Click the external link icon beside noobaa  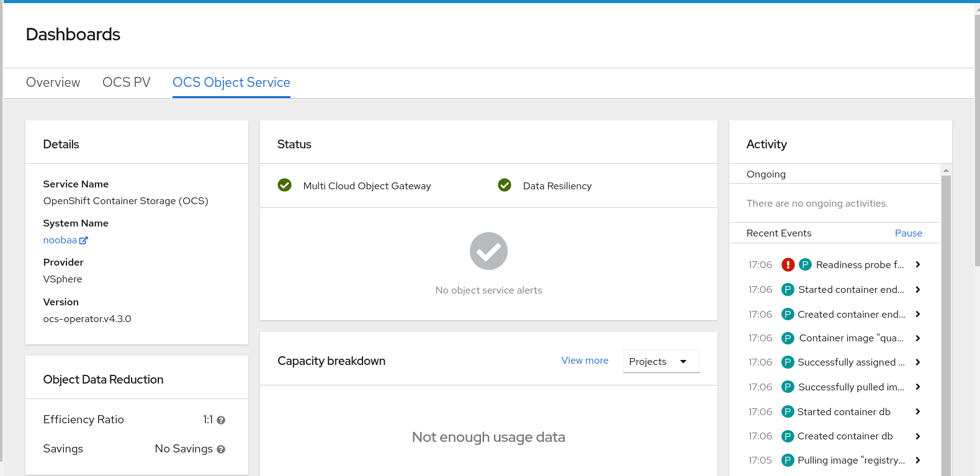(x=84, y=240)
